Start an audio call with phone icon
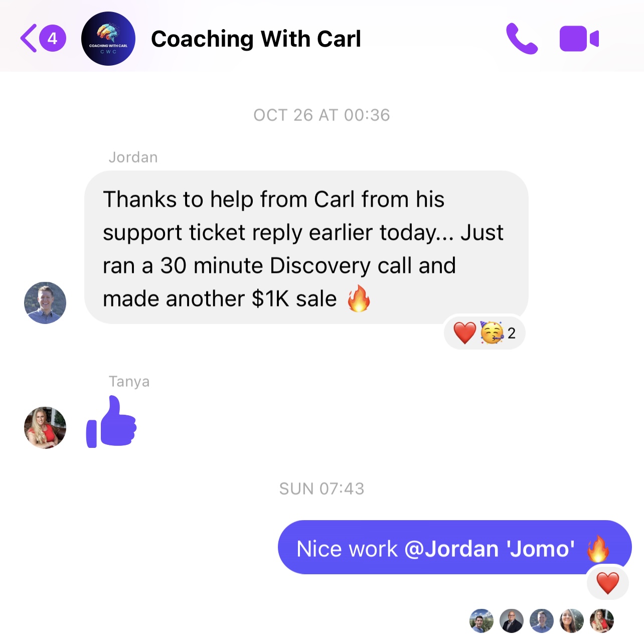The height and width of the screenshot is (644, 644). click(522, 39)
